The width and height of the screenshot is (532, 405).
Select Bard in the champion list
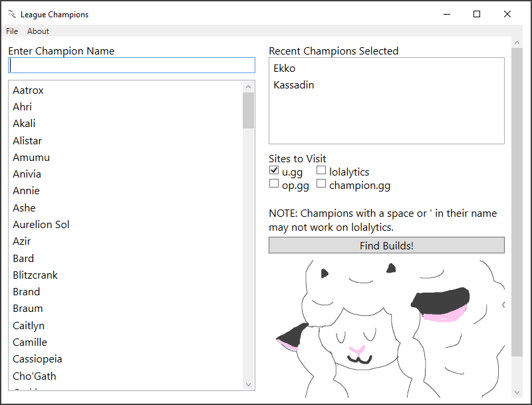click(126, 258)
